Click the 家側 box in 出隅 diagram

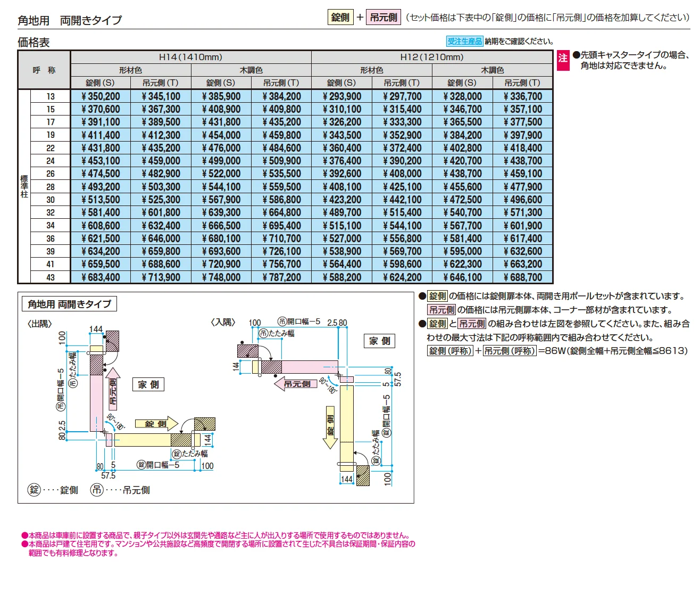[x=148, y=384]
